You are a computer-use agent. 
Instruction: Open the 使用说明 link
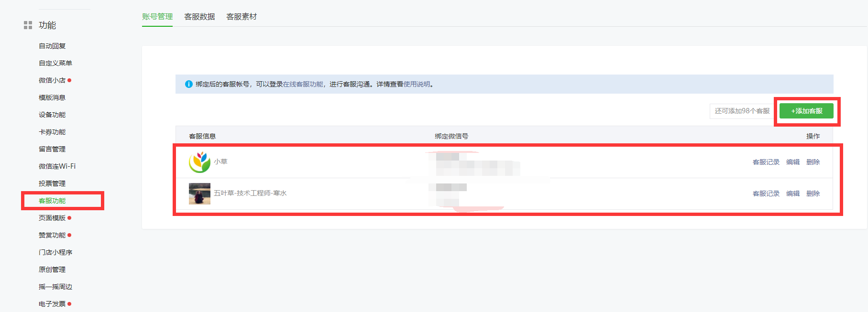[x=417, y=84]
